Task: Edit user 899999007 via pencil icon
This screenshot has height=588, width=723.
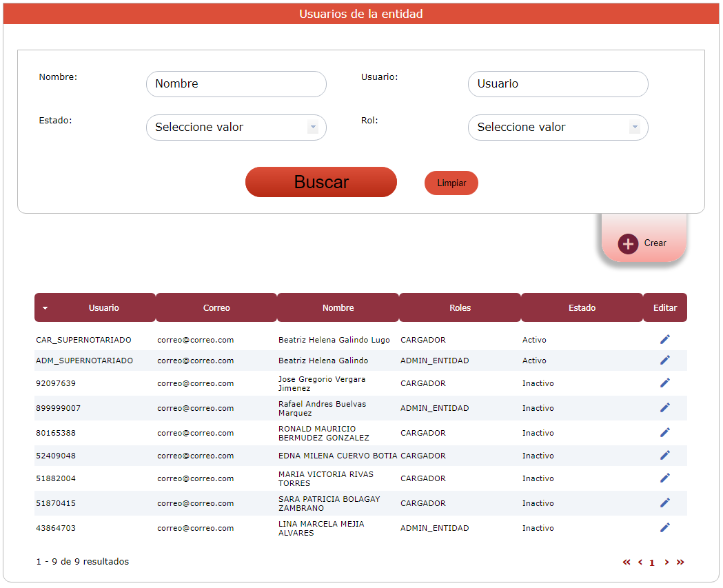Action: tap(664, 407)
